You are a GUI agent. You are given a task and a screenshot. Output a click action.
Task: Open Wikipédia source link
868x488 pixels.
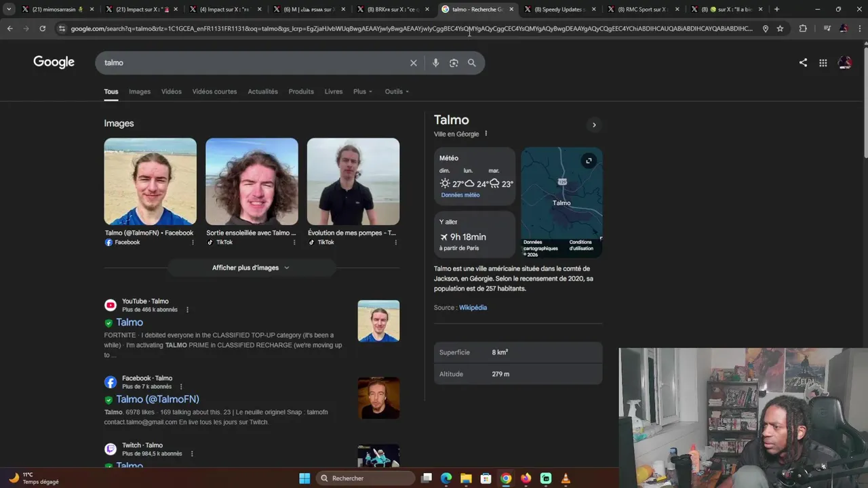(473, 308)
